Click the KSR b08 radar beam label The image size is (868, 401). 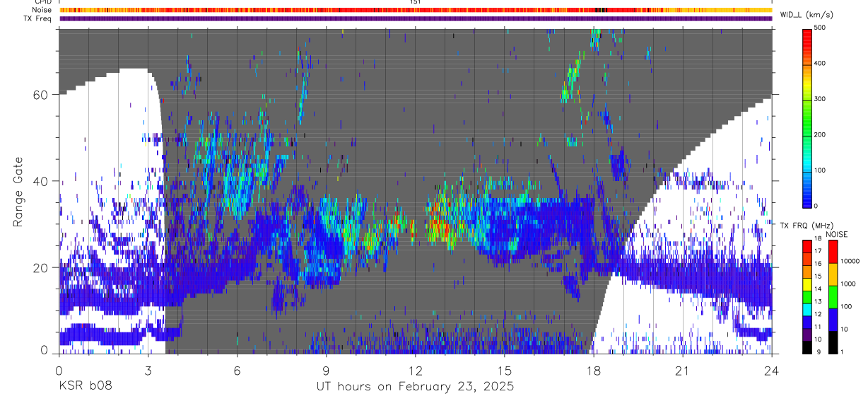[84, 387]
